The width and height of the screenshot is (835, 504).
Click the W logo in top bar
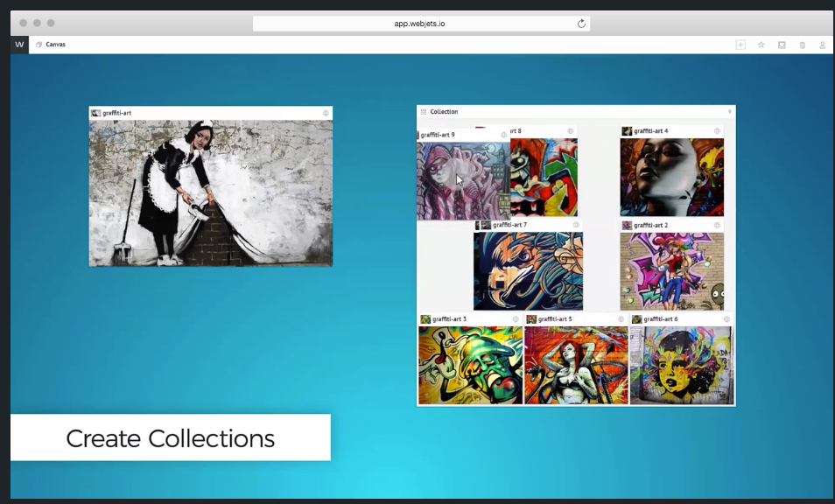[x=20, y=45]
